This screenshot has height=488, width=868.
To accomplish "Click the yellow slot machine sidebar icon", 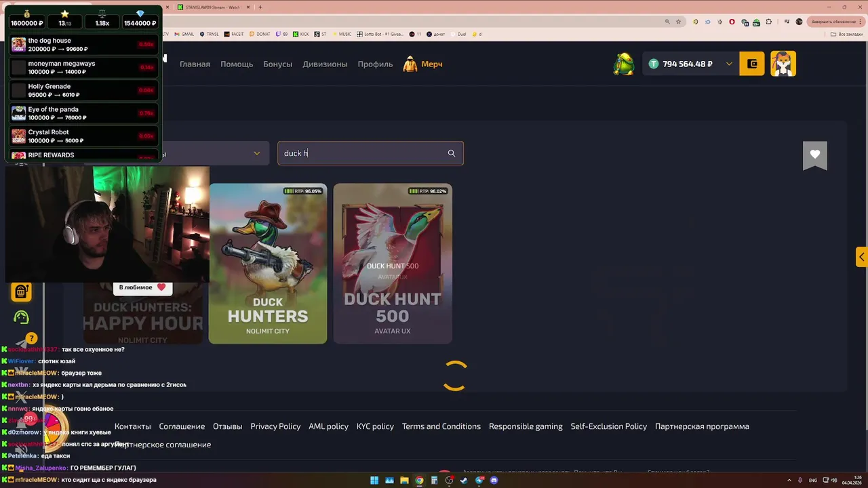I will coord(21,292).
